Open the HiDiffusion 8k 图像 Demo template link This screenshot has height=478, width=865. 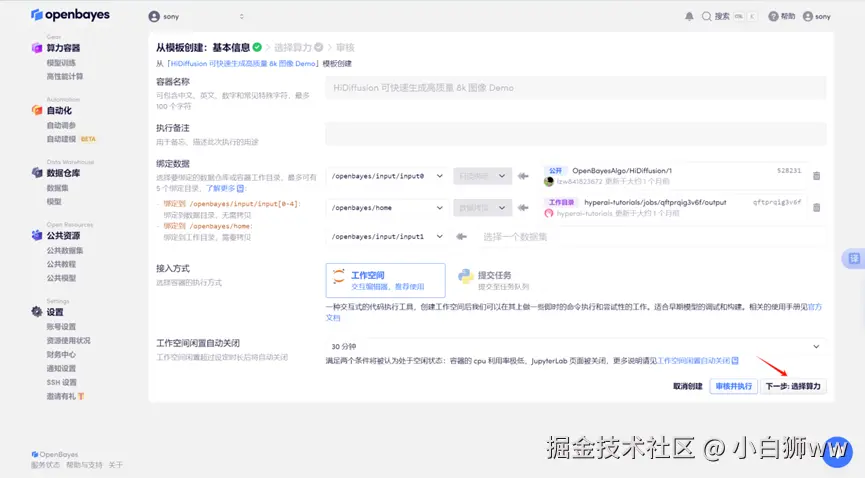243,63
